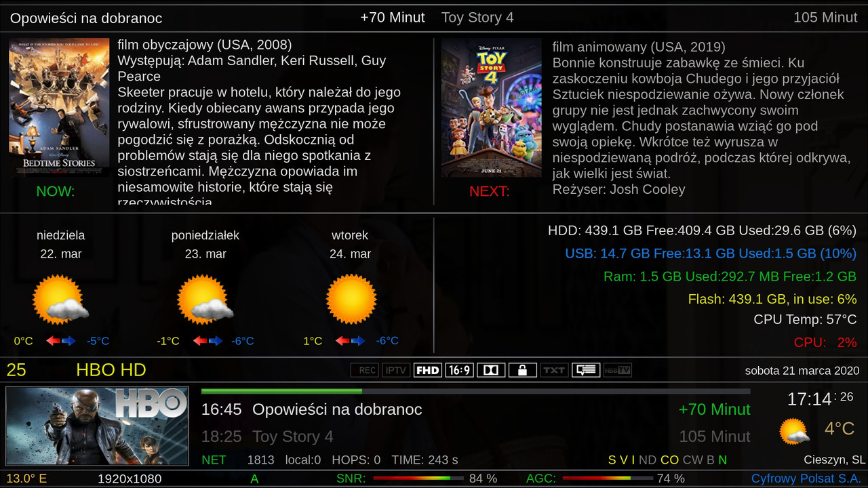Click the 'Cieszyn, SL' location label
Screen dimensions: 868x488
coord(834,460)
